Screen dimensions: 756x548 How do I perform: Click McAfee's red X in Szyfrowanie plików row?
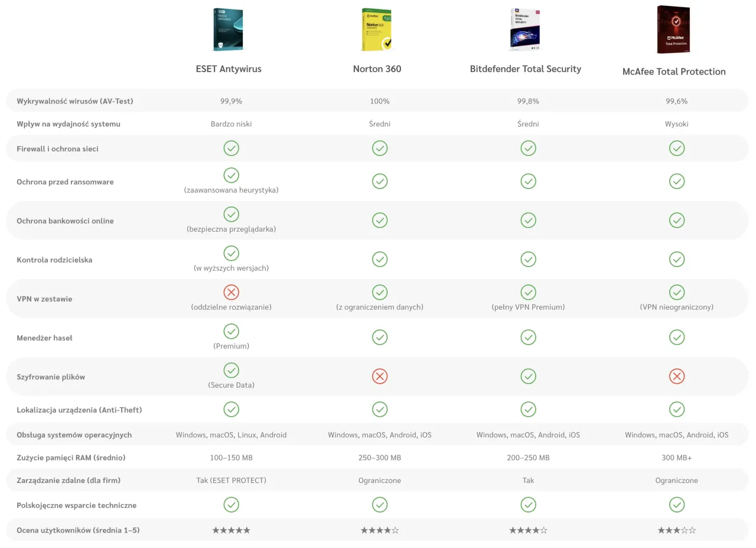click(x=677, y=376)
